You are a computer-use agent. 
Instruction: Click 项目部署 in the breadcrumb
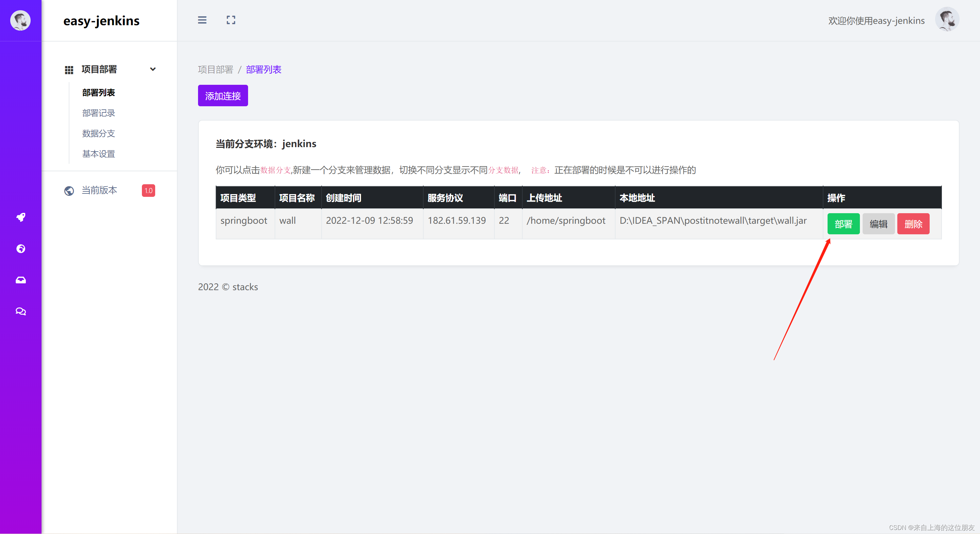click(215, 69)
